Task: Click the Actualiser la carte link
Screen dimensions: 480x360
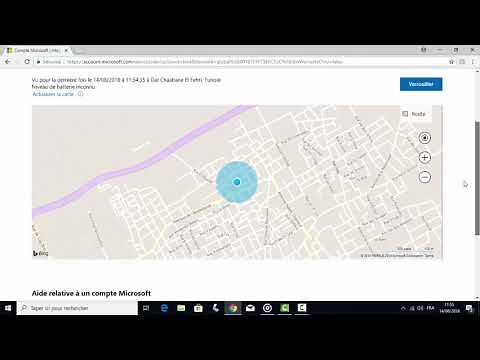Action: point(53,94)
